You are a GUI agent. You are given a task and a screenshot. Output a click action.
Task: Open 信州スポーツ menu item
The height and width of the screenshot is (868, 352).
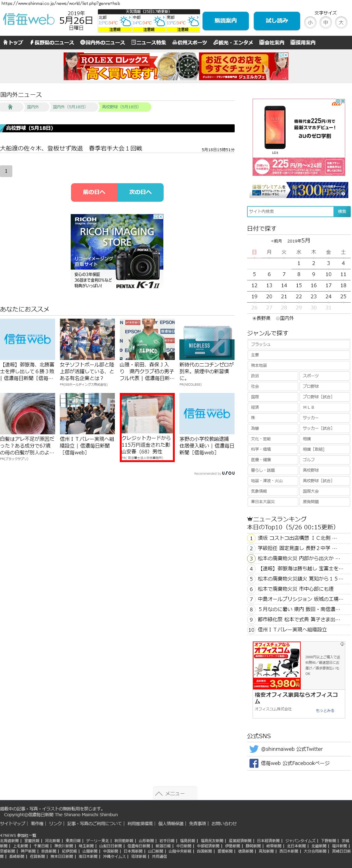[x=190, y=43]
